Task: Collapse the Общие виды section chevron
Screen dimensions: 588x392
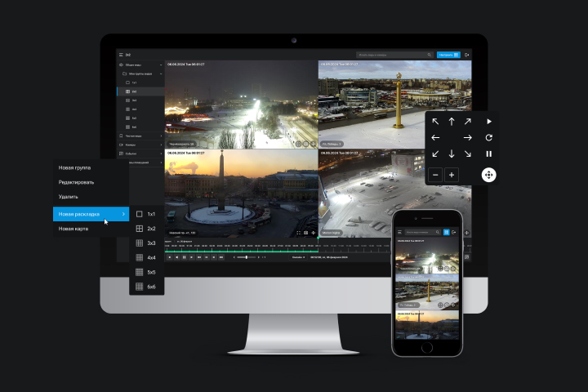Action: pyautogui.click(x=161, y=65)
